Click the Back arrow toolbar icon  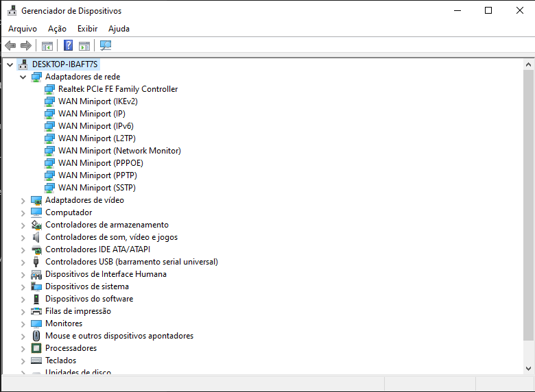[10, 45]
